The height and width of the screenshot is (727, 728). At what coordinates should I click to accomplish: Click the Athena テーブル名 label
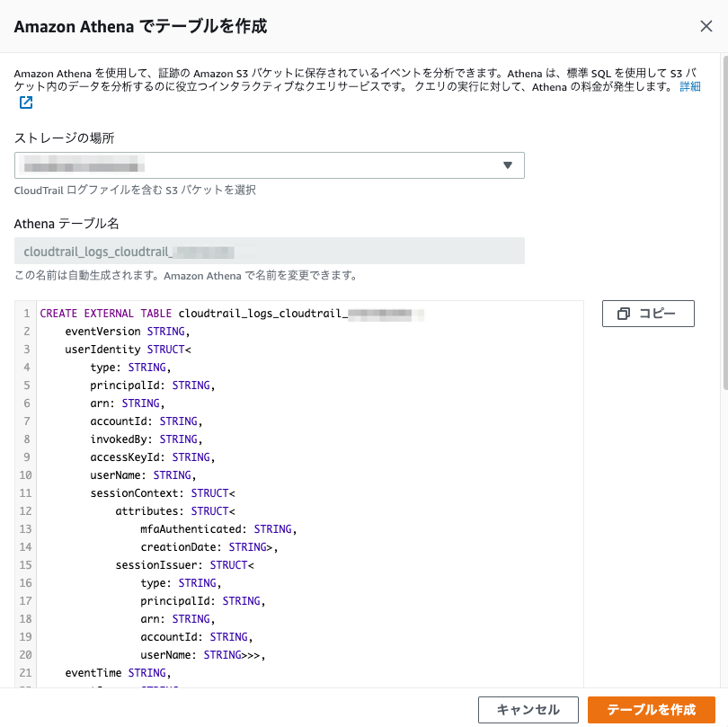coord(67,224)
